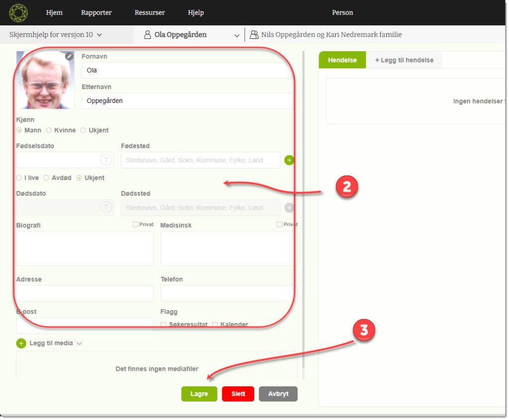Click the green plus Legg til media icon
Viewport: 509px width, 420px height.
pos(21,343)
